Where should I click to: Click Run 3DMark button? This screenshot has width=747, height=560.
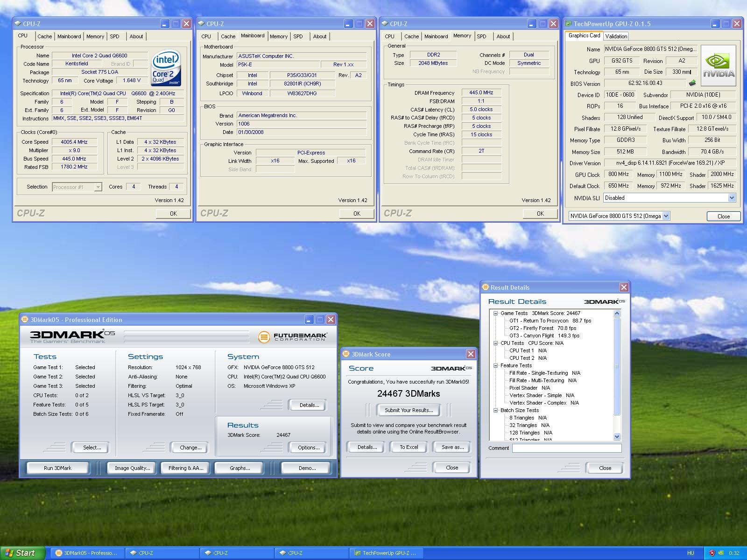[57, 468]
